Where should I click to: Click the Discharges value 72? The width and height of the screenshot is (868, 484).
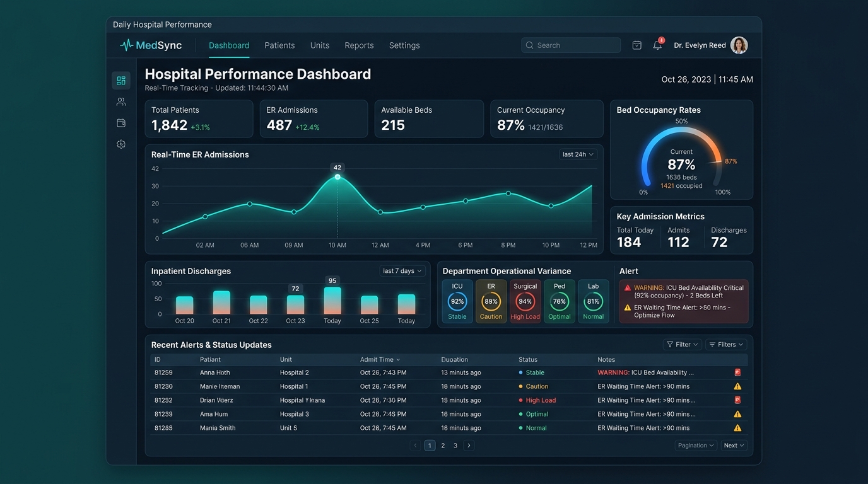pos(719,243)
